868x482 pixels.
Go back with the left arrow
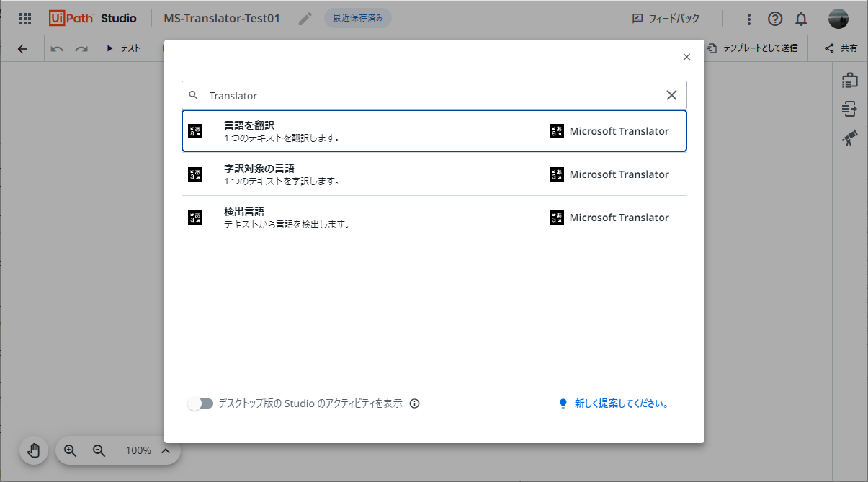pos(22,49)
